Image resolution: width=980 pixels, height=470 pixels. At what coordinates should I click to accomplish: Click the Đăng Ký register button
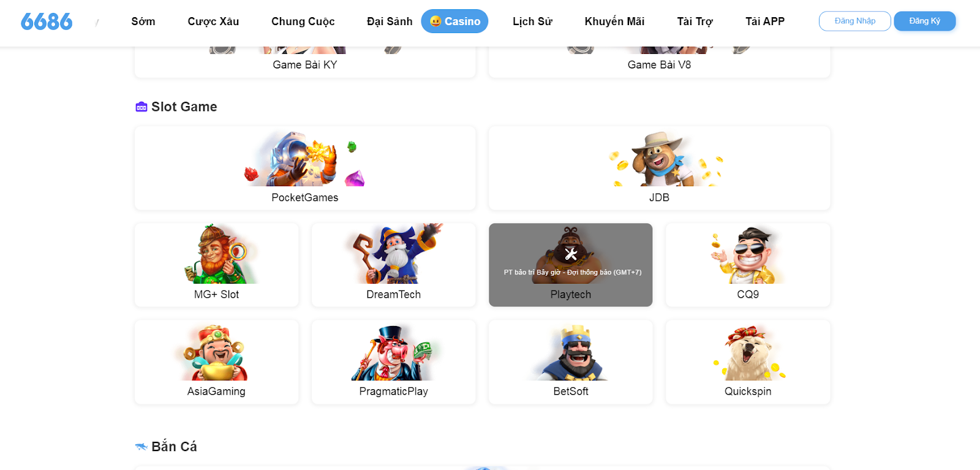[x=925, y=21]
